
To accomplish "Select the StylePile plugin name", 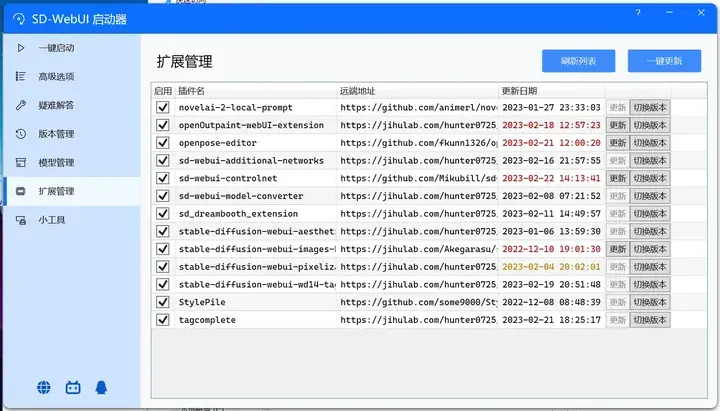I will click(202, 302).
